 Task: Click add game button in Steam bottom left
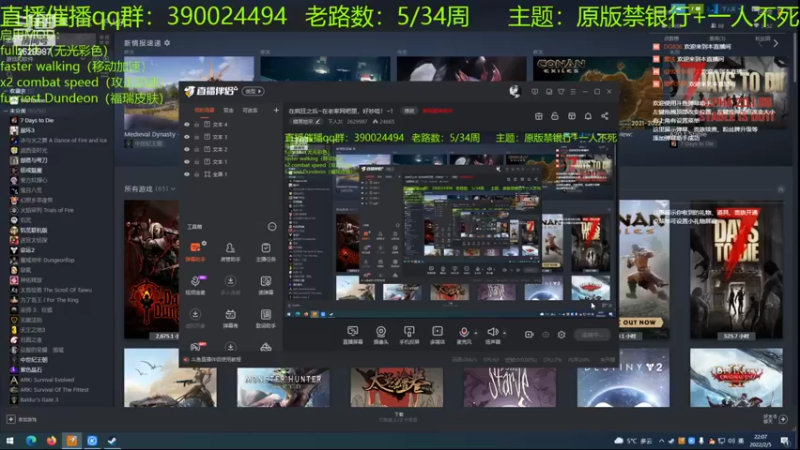[21, 419]
